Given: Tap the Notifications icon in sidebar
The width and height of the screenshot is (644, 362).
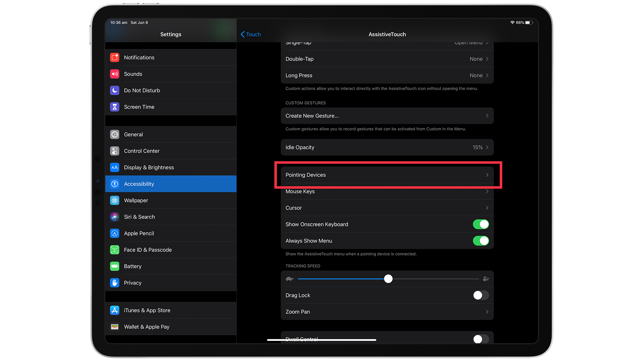Looking at the screenshot, I should tap(115, 58).
